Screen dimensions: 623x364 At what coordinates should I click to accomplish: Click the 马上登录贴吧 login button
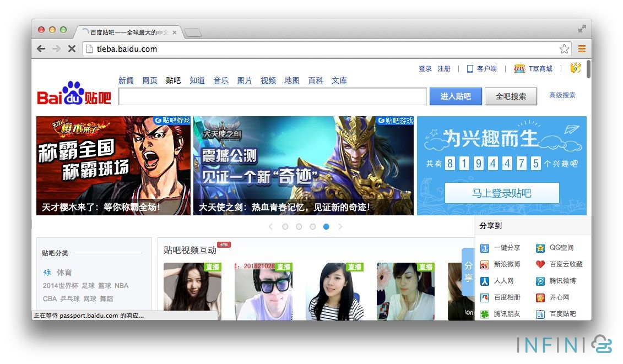click(x=502, y=193)
